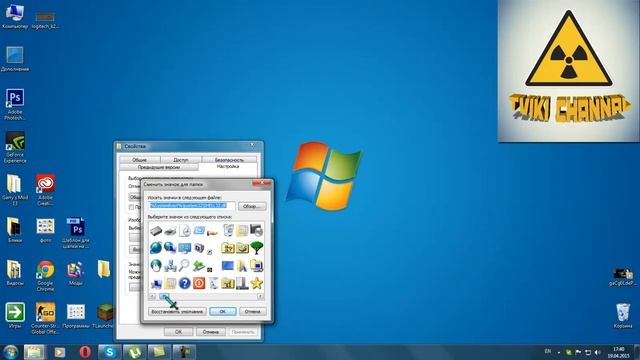Click the icon list left scroll arrow
Image resolution: width=640 pixels, height=360 pixels.
point(152,296)
